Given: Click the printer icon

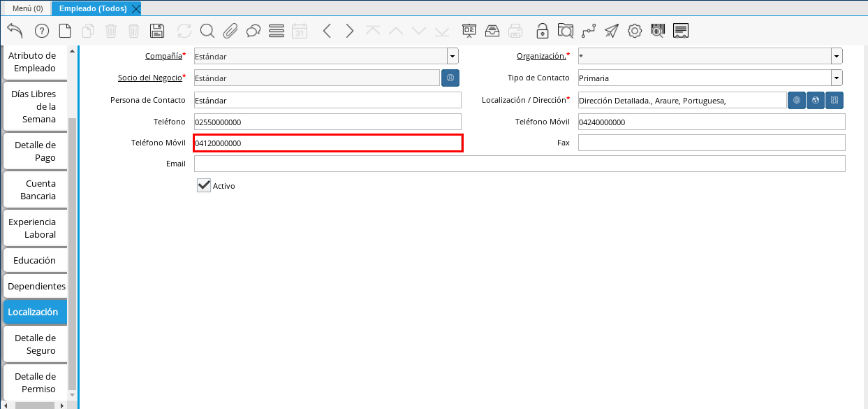Looking at the screenshot, I should pyautogui.click(x=515, y=31).
